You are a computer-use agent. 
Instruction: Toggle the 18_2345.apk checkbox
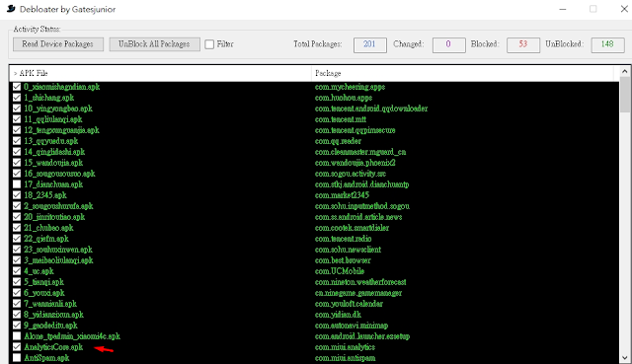coord(17,195)
